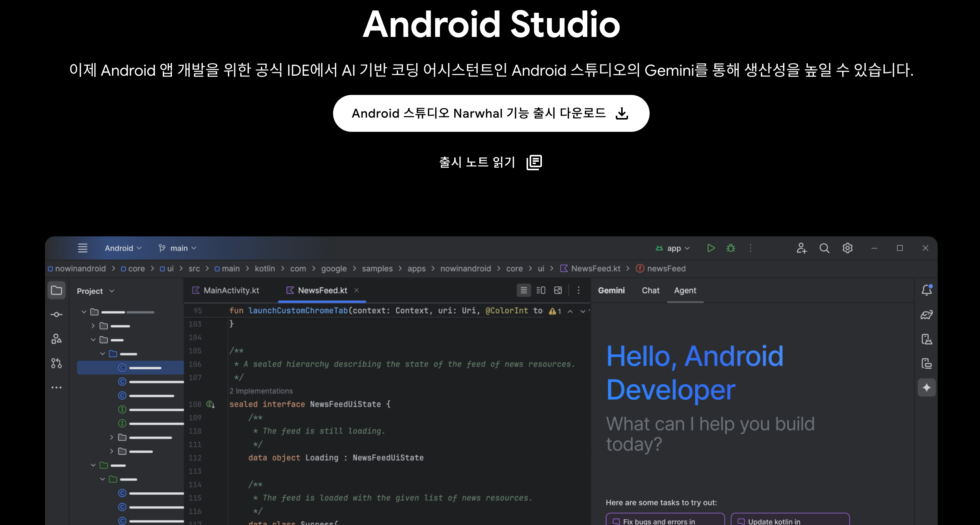Open the Gemini sparkle tool window icon

[x=927, y=387]
